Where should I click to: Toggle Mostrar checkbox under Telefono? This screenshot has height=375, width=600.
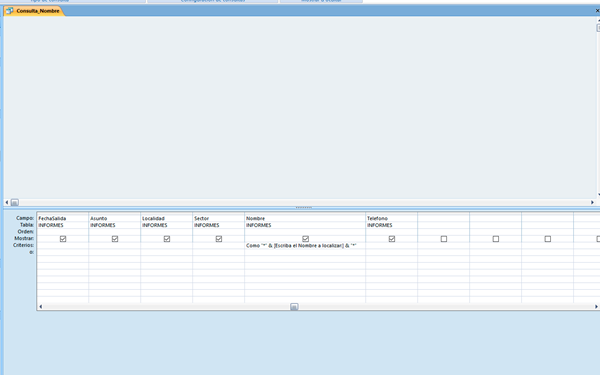point(392,239)
